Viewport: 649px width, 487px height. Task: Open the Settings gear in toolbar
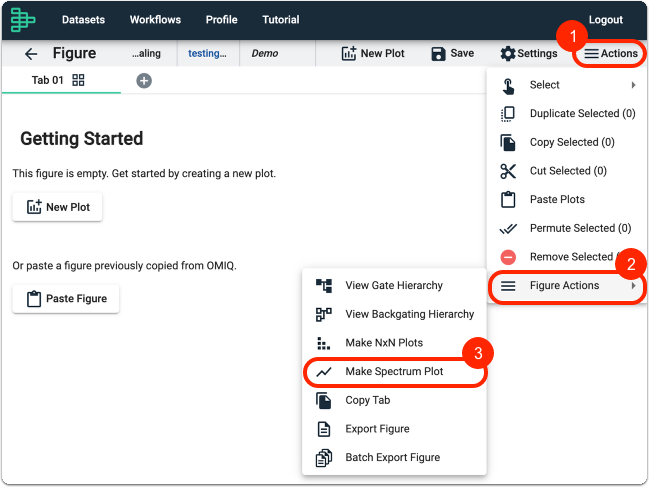[x=529, y=53]
